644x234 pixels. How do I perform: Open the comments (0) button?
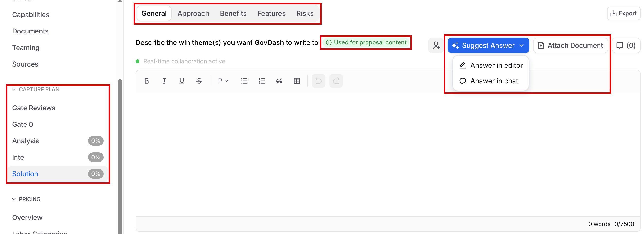pos(626,45)
